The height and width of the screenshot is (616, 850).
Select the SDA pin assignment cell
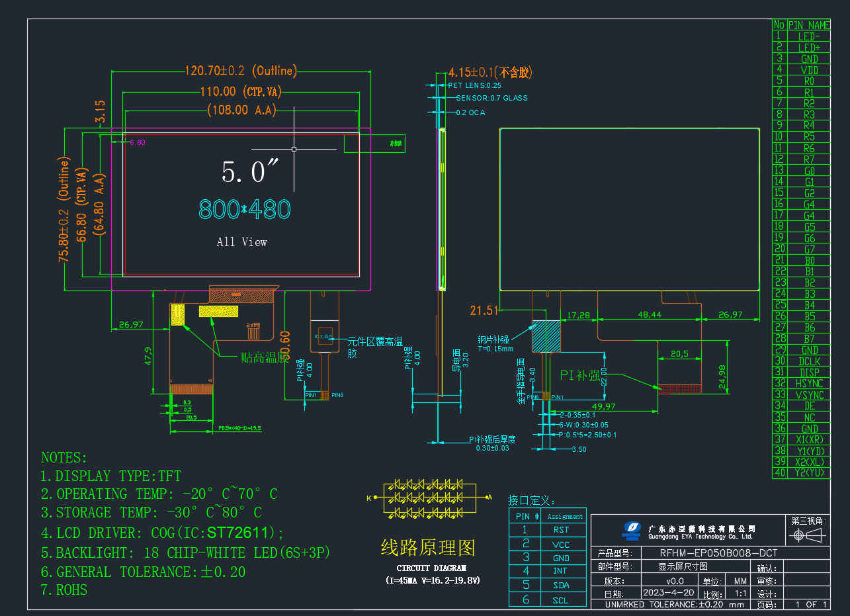pyautogui.click(x=561, y=586)
